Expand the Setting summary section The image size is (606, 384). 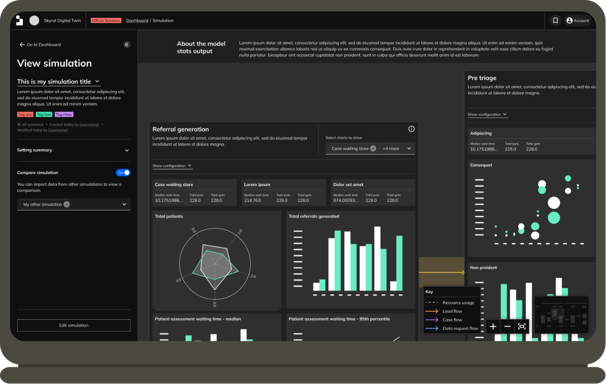click(x=73, y=150)
